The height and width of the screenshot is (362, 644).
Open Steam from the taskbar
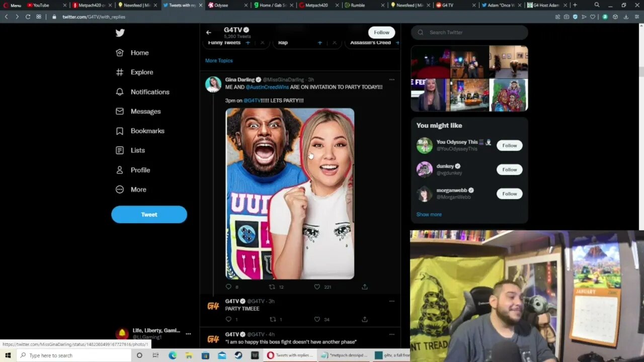(x=238, y=355)
